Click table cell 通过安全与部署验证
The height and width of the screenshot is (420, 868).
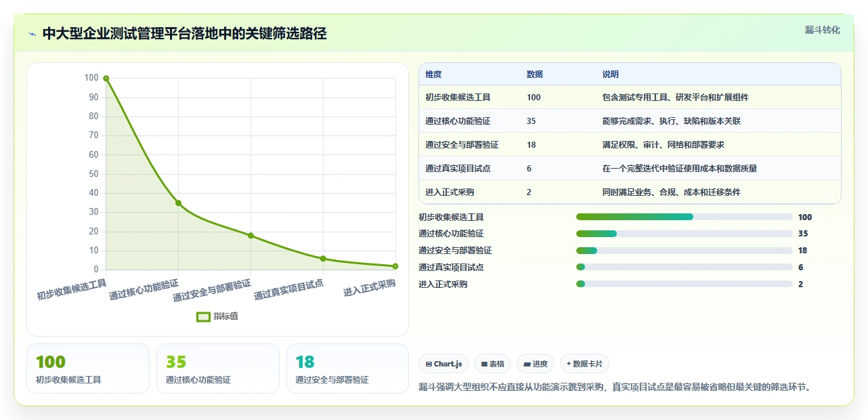pos(462,145)
